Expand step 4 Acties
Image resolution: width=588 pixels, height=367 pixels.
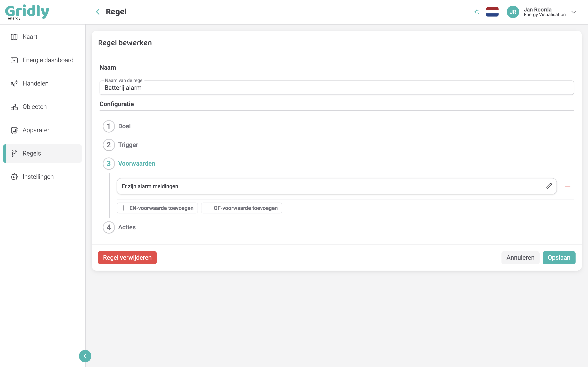[x=126, y=227]
